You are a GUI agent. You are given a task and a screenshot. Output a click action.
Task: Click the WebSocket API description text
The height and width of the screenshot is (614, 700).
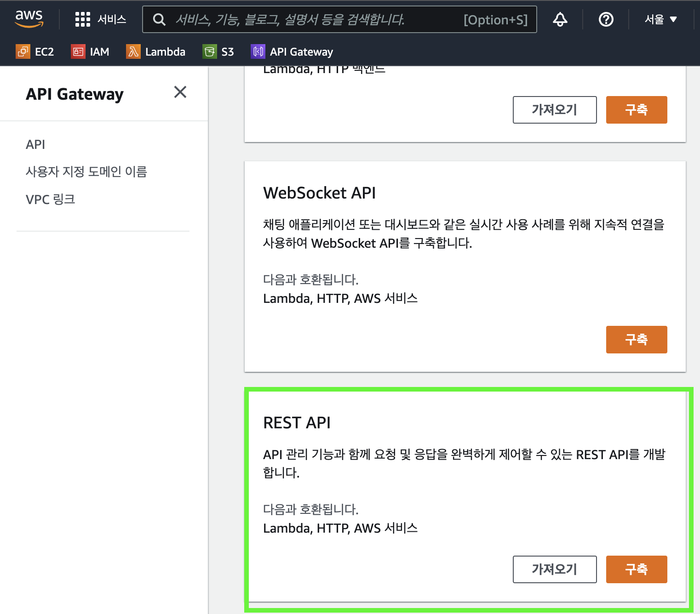pyautogui.click(x=464, y=233)
